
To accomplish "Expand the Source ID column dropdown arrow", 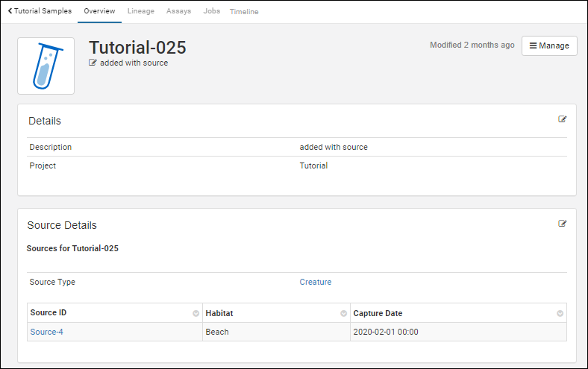I will 196,314.
